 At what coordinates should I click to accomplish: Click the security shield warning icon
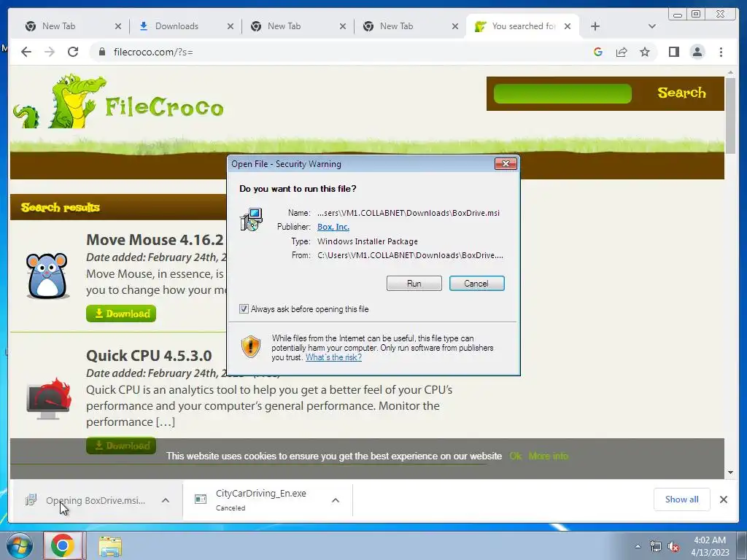click(251, 346)
